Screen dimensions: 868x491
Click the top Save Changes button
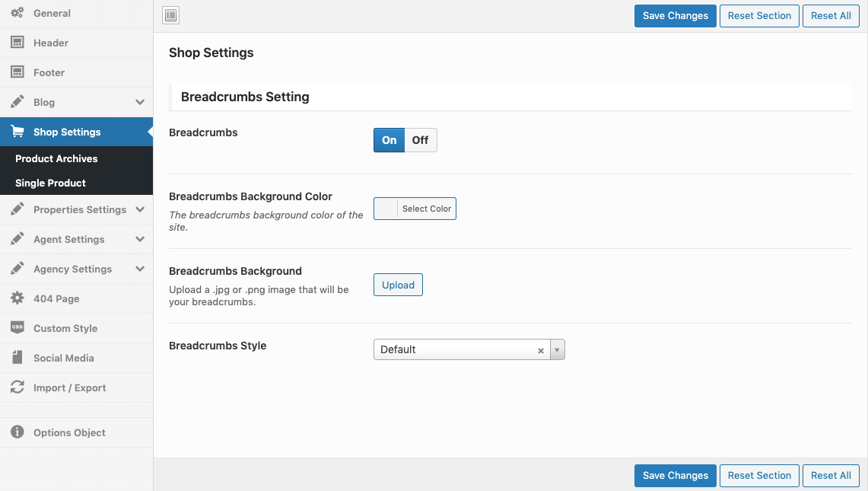pos(675,15)
